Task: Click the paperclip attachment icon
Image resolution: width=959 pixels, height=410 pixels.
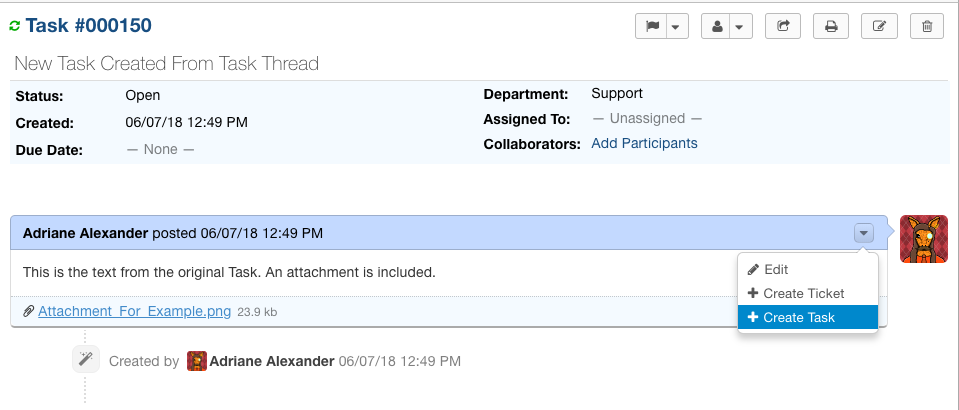Action: coord(29,311)
